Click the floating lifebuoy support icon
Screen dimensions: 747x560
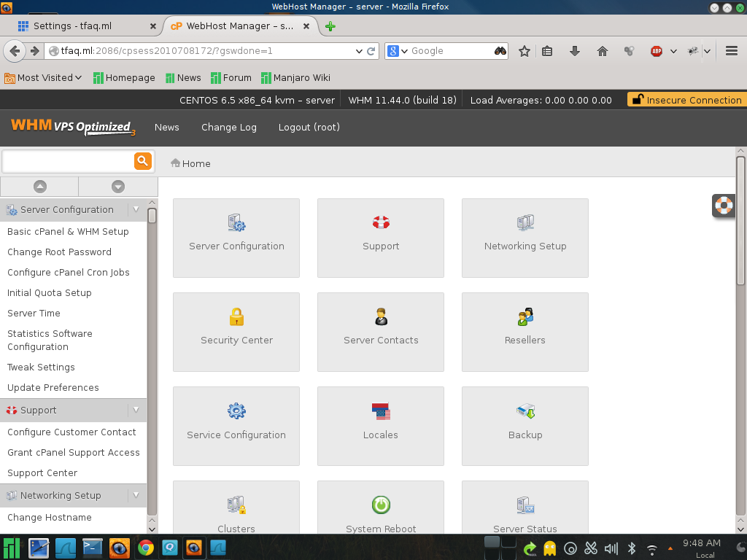(724, 206)
